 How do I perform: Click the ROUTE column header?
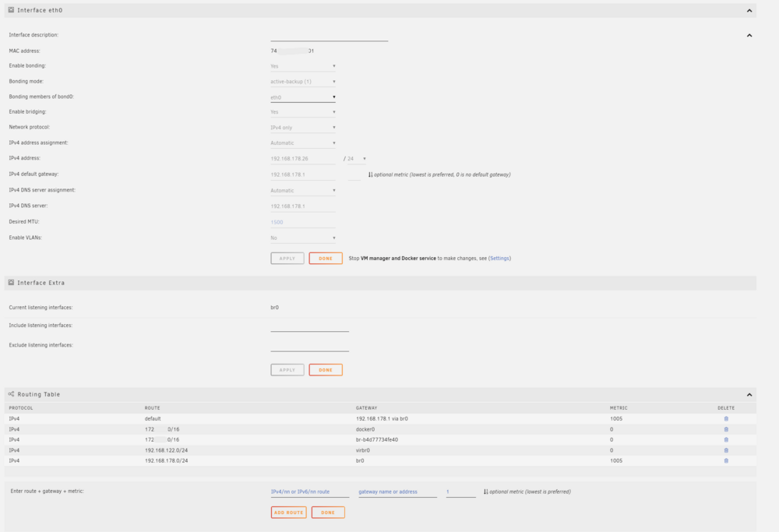pyautogui.click(x=153, y=408)
